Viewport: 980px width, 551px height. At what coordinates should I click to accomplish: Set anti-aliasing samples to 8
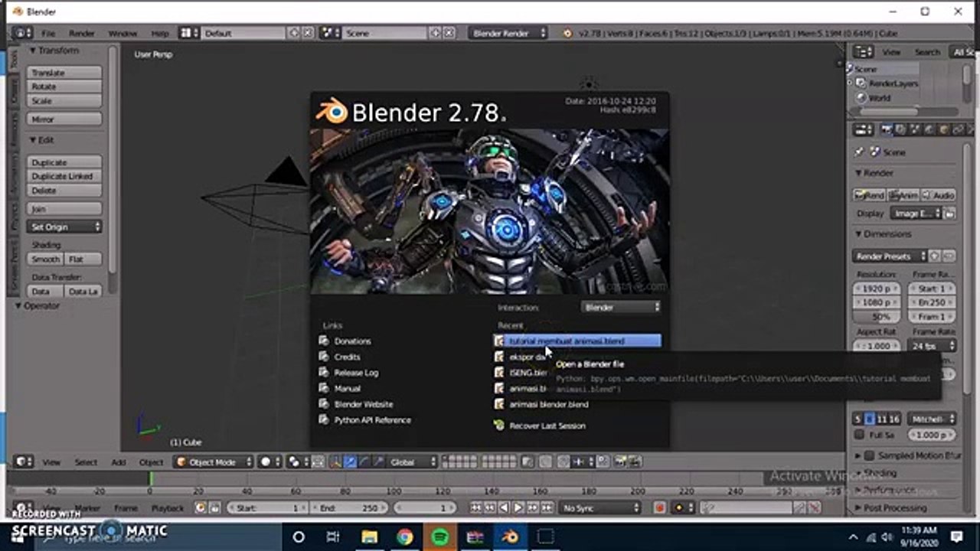coord(870,419)
